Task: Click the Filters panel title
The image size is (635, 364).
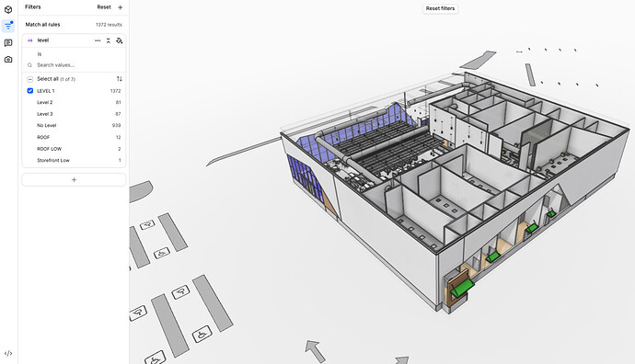Action: tap(33, 6)
